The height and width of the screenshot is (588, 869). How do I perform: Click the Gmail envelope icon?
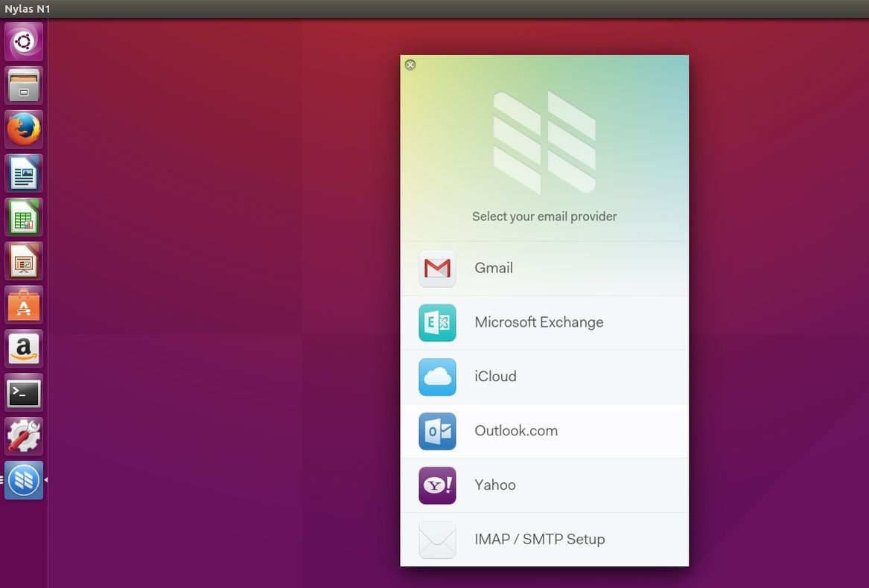[x=437, y=269]
